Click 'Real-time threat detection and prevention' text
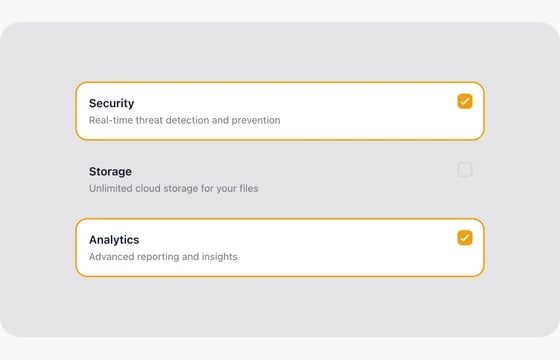Screen dimensions: 560x360 click(184, 120)
